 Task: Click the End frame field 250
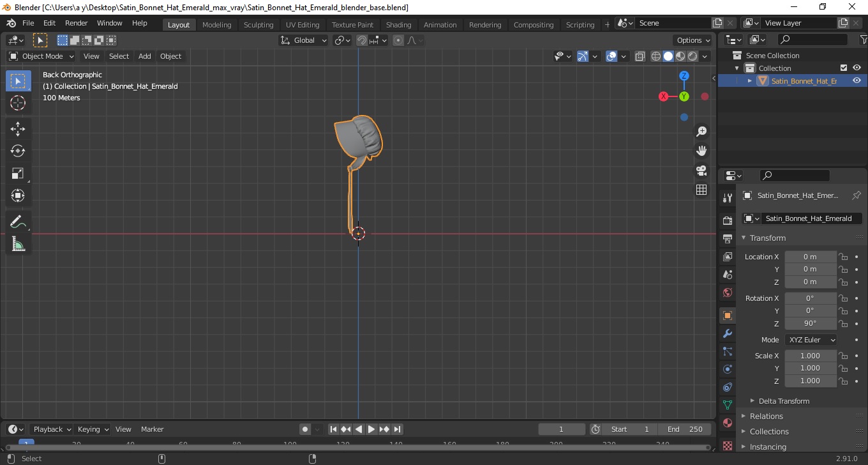[685, 429]
